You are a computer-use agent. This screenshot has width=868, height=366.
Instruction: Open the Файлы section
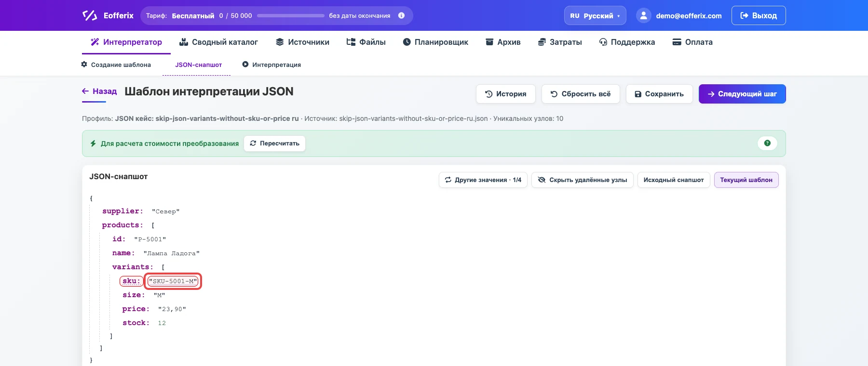point(366,42)
